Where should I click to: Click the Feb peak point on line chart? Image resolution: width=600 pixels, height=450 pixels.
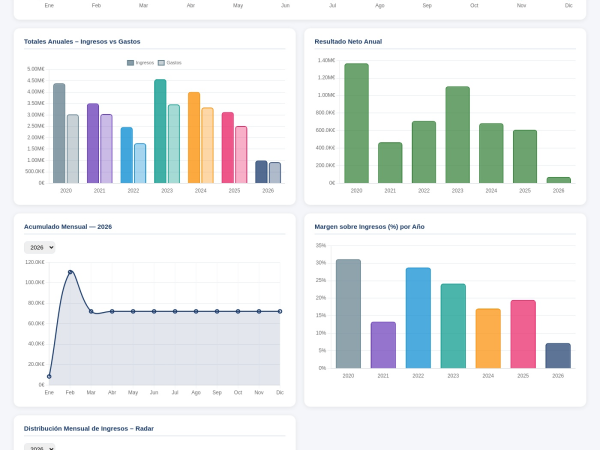[70, 272]
